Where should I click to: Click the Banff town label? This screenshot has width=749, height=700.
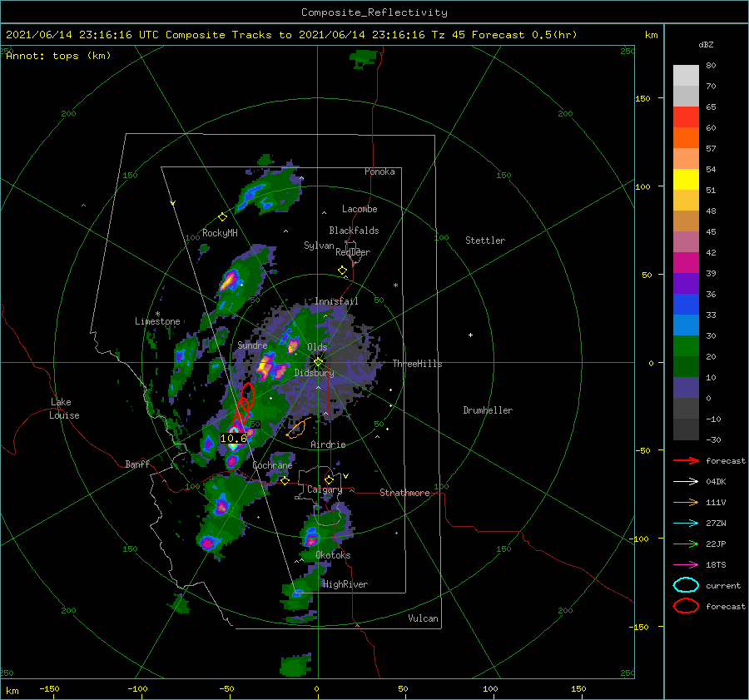coord(137,464)
